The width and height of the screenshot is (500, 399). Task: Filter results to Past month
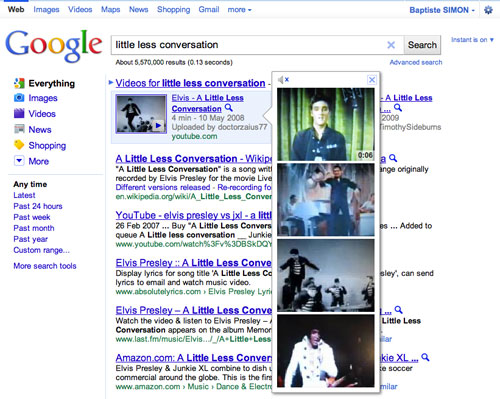(34, 228)
